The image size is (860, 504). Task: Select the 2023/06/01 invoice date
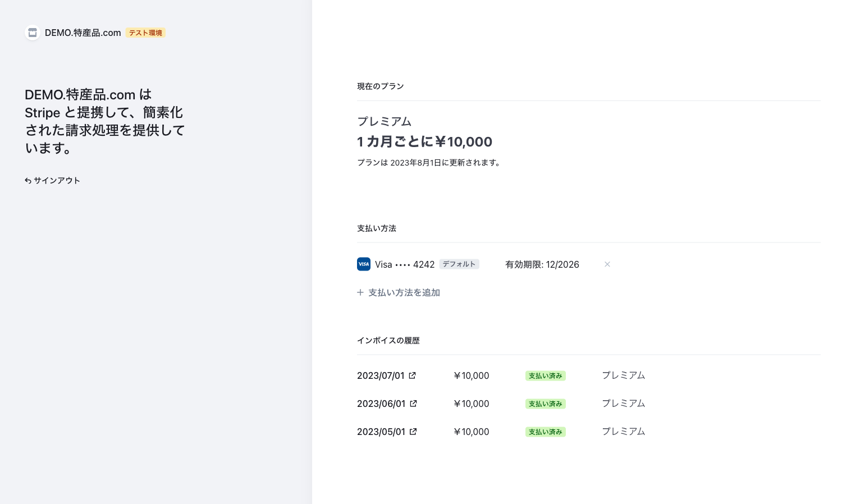(381, 403)
